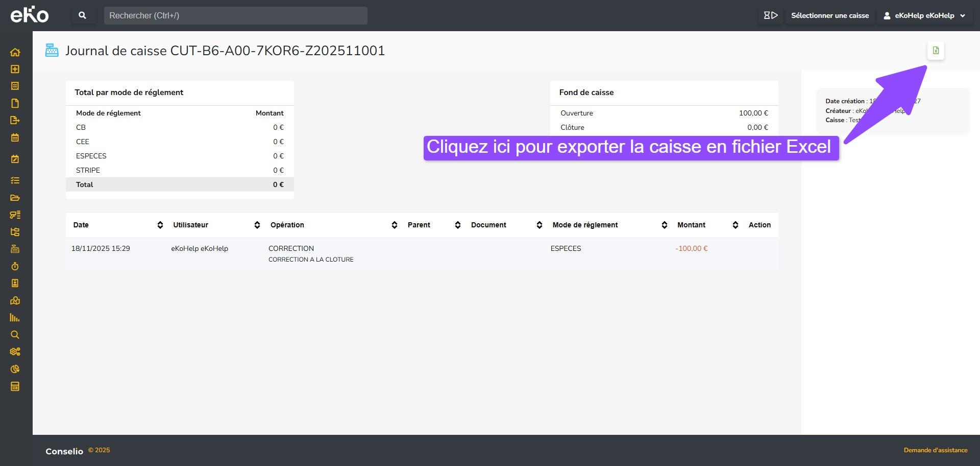
Task: Click the Rechercher search input field
Action: (235, 15)
